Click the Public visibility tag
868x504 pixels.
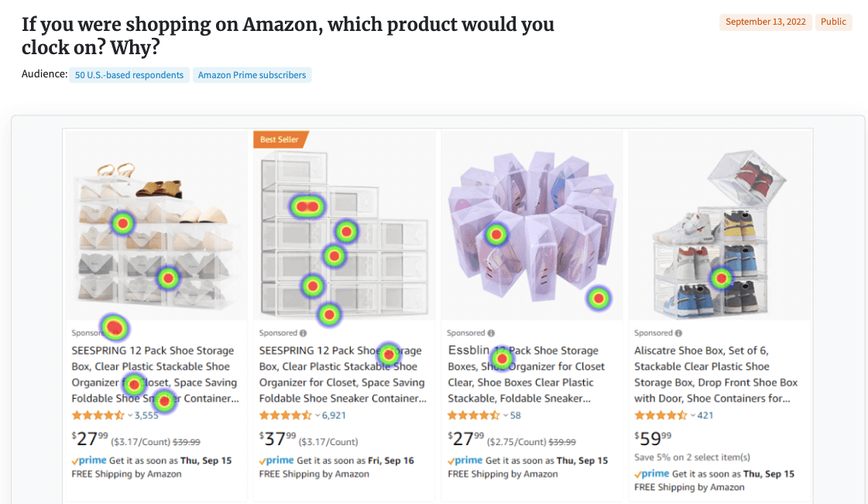click(833, 22)
